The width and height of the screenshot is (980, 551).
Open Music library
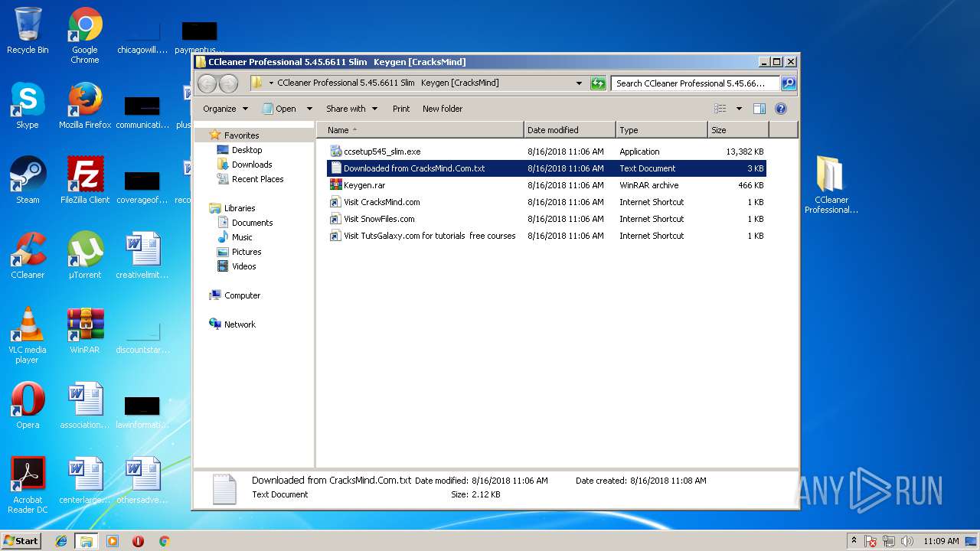point(242,237)
